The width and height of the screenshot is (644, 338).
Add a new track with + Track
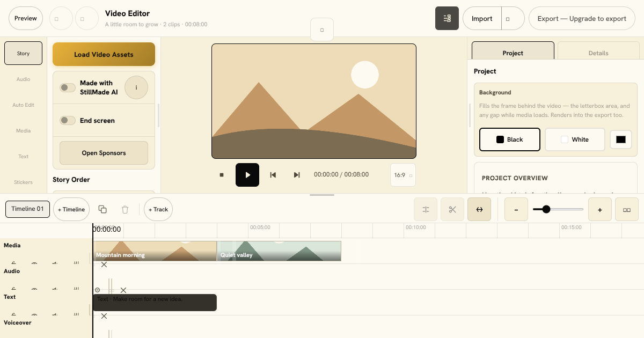click(158, 209)
